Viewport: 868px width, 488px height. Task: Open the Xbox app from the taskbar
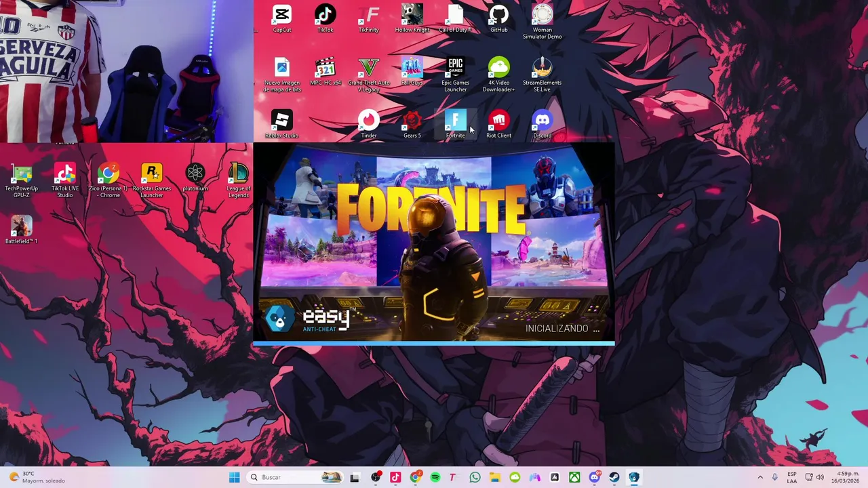(574, 477)
